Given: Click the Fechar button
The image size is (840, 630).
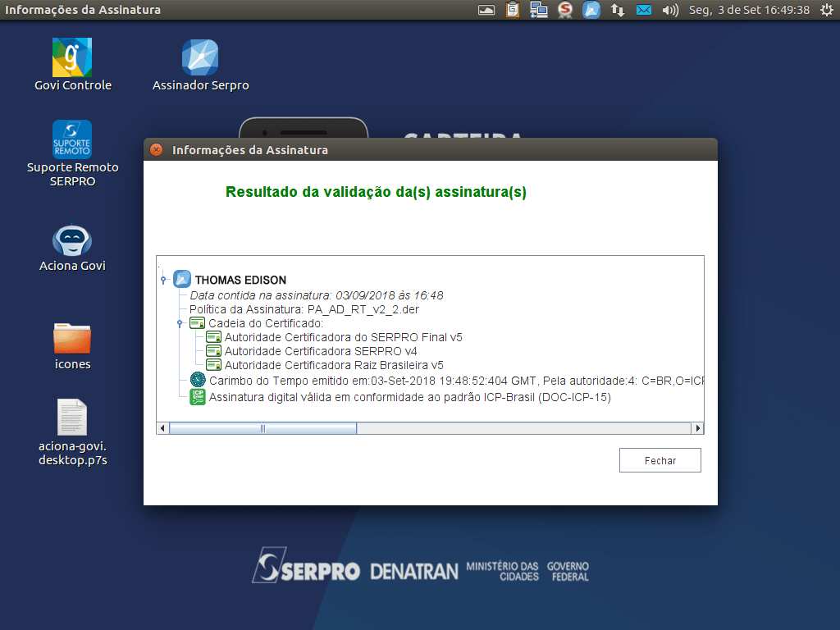Looking at the screenshot, I should tap(660, 460).
